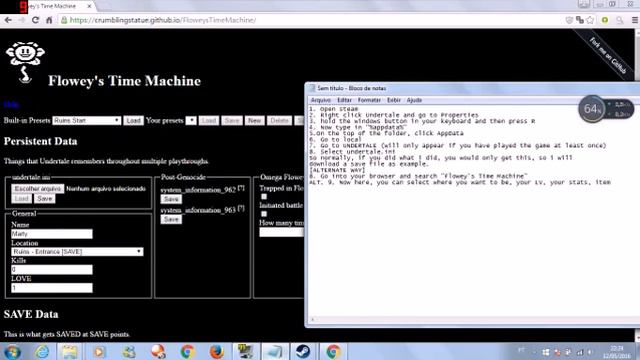
Task: Click the taskbar clock and date
Action: (617, 352)
